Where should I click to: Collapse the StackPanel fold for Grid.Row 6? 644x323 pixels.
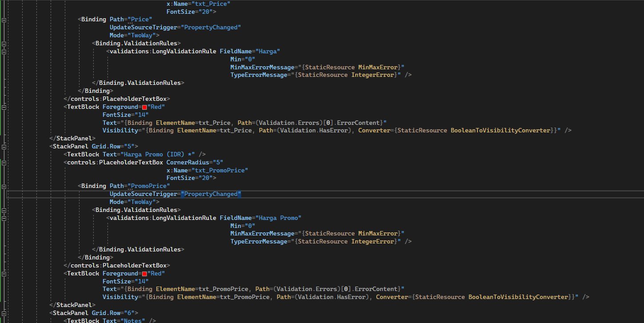[3, 313]
